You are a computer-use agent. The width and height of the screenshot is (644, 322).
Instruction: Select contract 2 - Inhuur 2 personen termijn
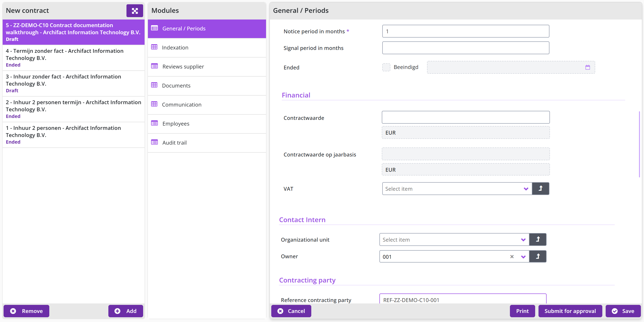[x=74, y=109]
